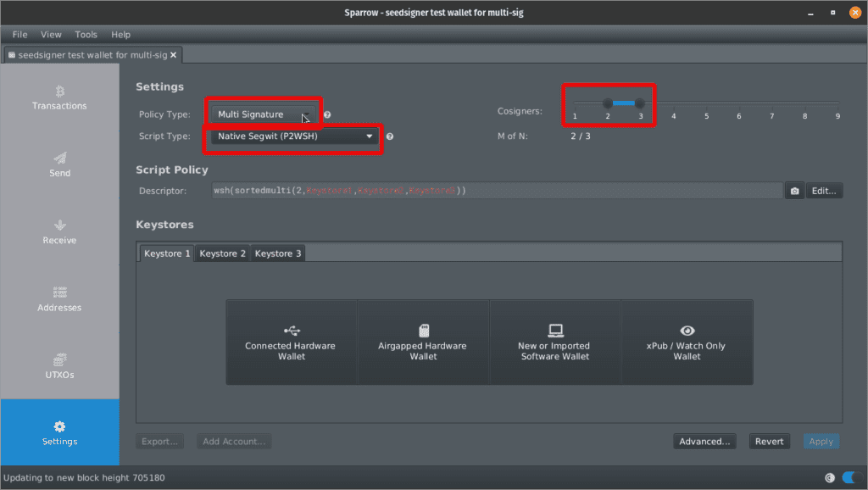868x490 pixels.
Task: Open the Policy Type dropdown
Action: point(264,114)
